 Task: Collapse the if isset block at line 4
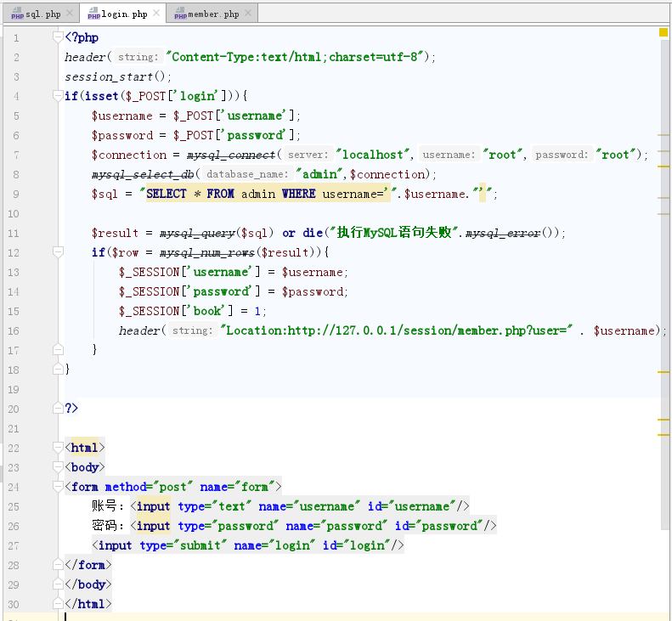58,96
